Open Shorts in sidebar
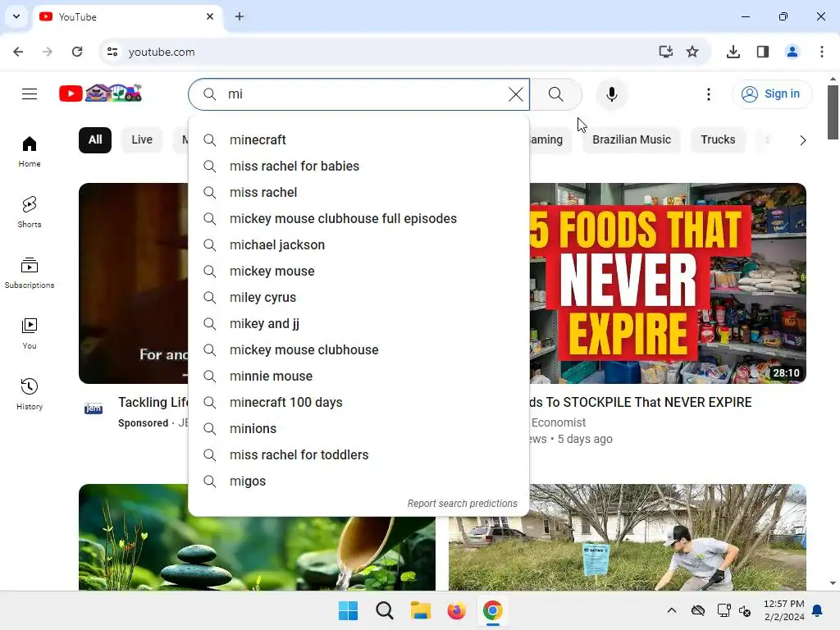 tap(30, 212)
